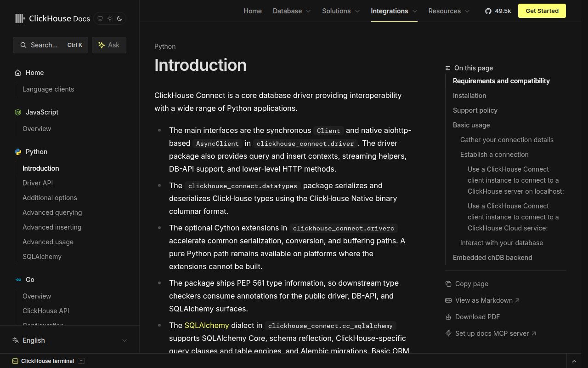Jump to Embedded chDB backend section
This screenshot has width=588, height=368.
tap(492, 258)
